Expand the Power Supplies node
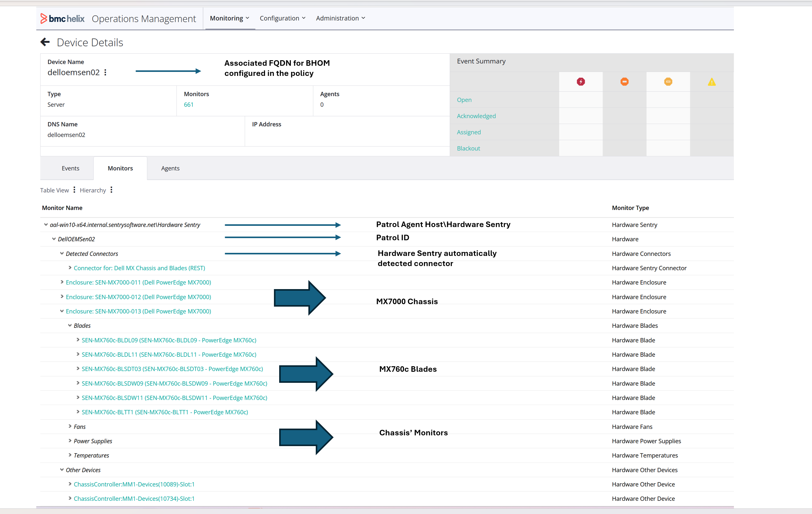Viewport: 812px width, 514px height. [70, 441]
